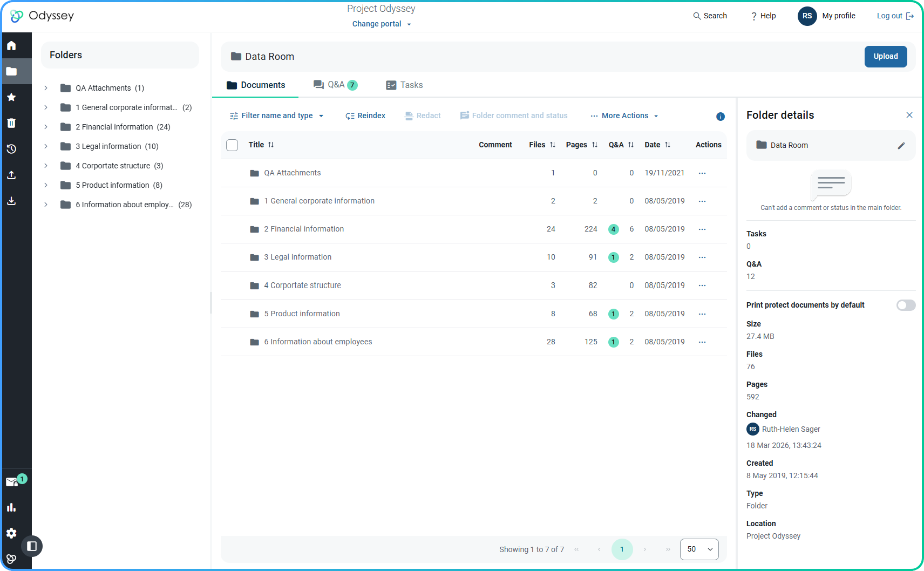This screenshot has width=924, height=571.
Task: Open the Favorites star icon in sidebar
Action: (x=11, y=97)
